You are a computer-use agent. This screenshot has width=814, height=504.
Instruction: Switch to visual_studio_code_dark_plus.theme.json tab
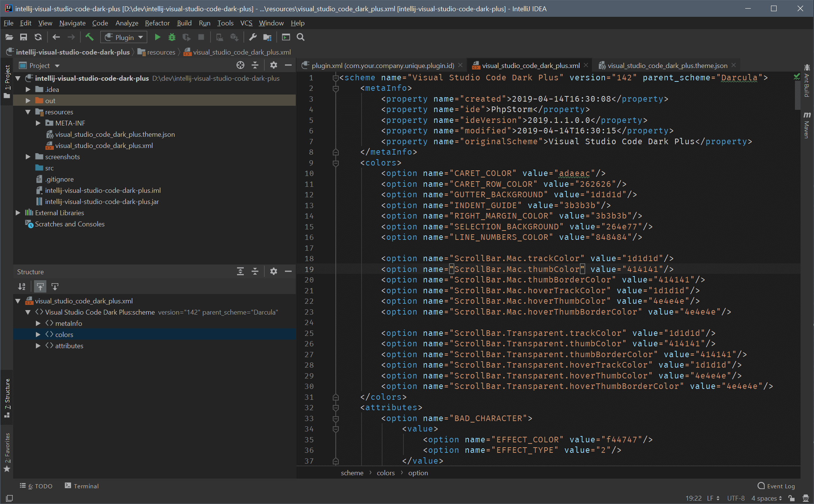click(x=667, y=65)
